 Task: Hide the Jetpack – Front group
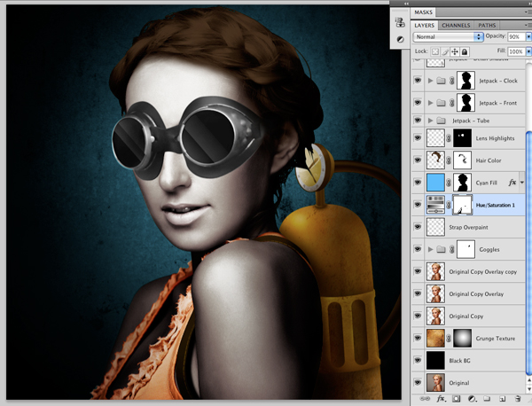(418, 103)
